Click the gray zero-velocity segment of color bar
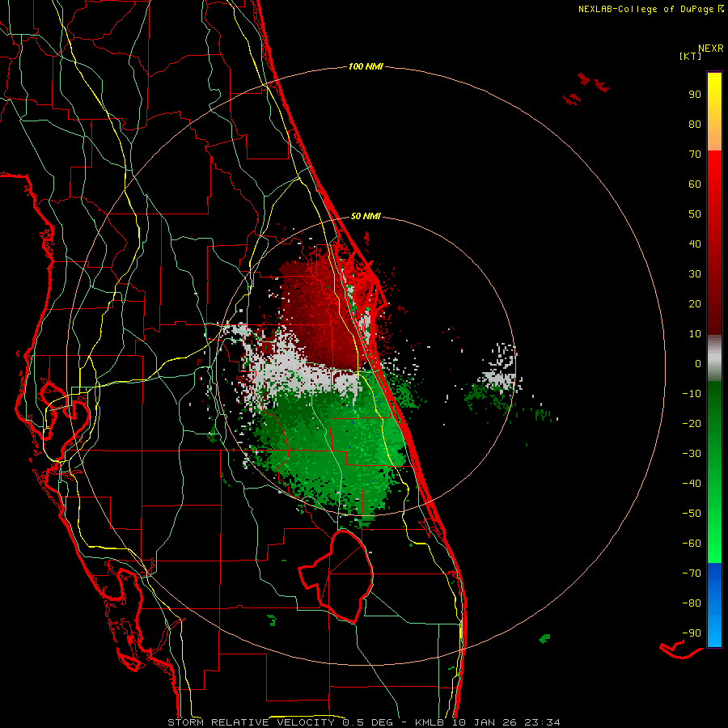This screenshot has width=728, height=728. (714, 358)
